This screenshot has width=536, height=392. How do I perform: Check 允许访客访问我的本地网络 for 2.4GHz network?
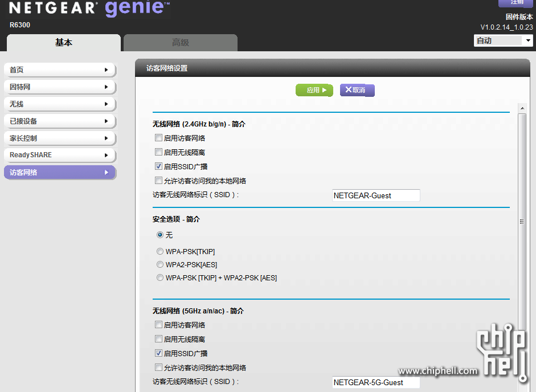[x=158, y=180]
